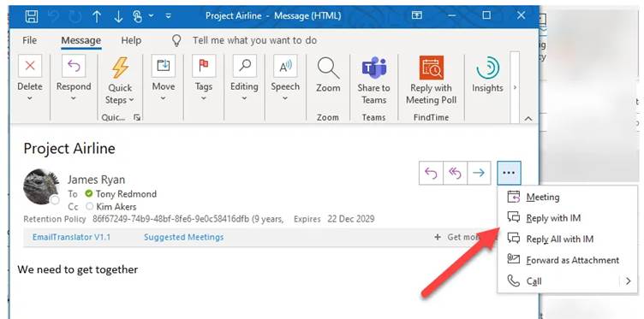
Task: Open the Call submenu
Action: [x=568, y=281]
